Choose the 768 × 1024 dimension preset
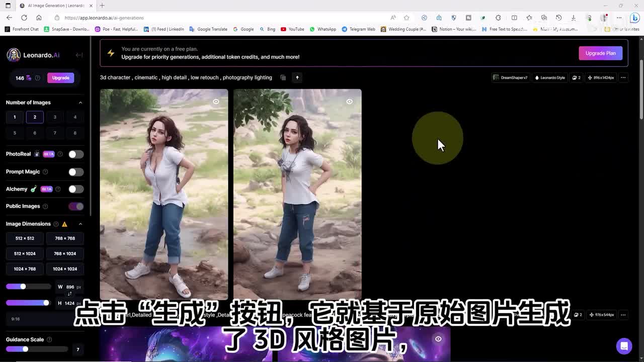Image resolution: width=644 pixels, height=362 pixels. [65, 253]
